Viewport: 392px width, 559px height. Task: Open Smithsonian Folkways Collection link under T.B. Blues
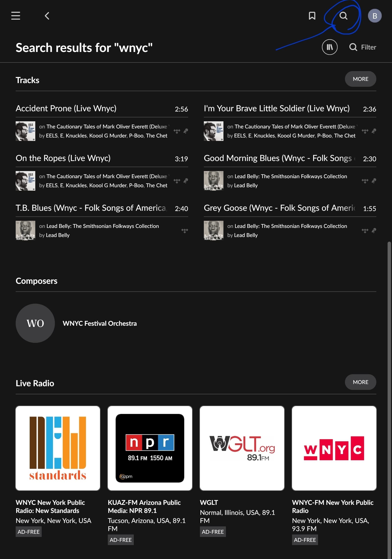[x=103, y=226]
